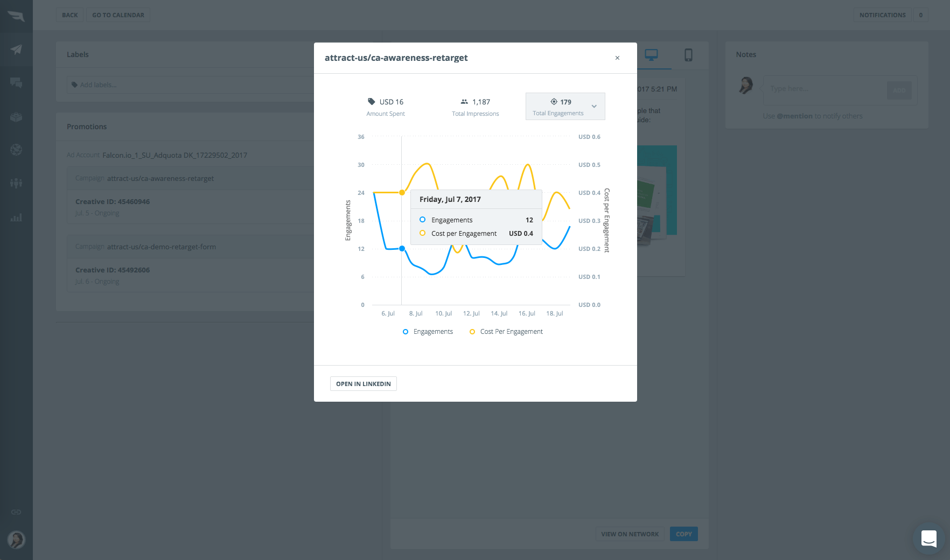Close the attract-us/ca-awareness-retarget dialog

coord(617,58)
